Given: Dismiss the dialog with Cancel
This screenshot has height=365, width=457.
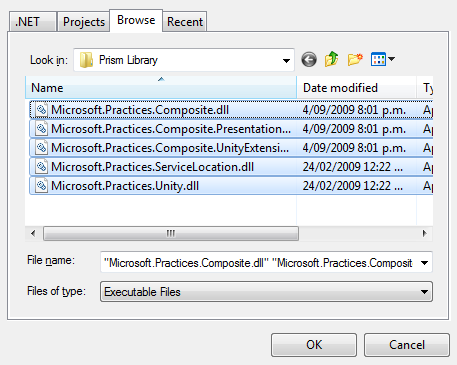Looking at the screenshot, I should (x=407, y=345).
